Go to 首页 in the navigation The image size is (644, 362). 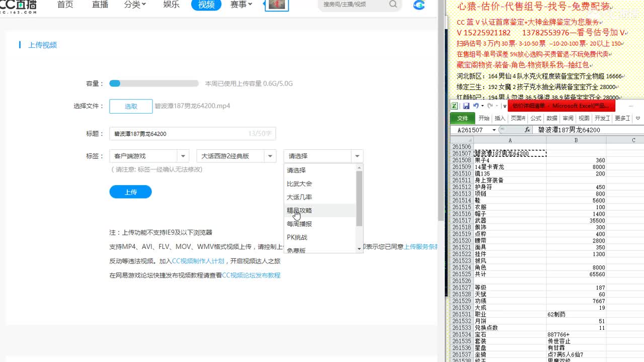coord(65,5)
